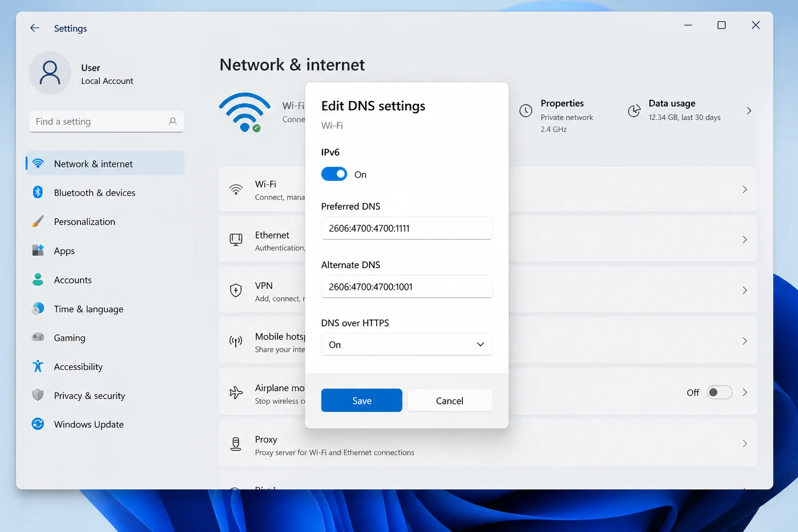Select Gaming settings category

point(105,337)
